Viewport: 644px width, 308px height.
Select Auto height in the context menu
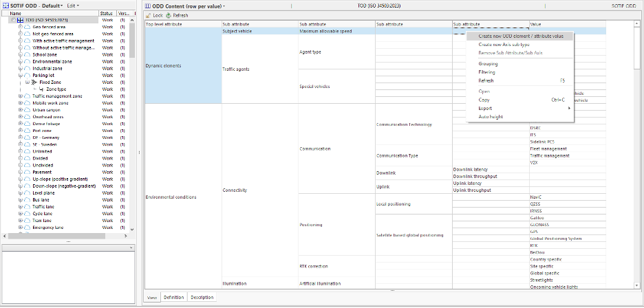point(520,117)
